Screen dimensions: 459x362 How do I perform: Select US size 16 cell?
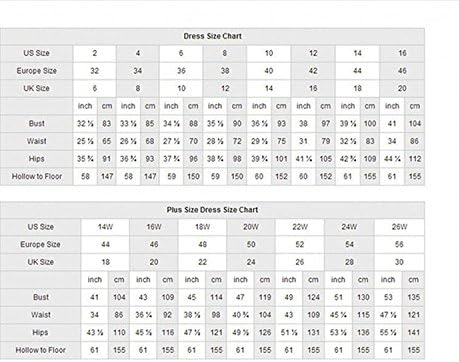click(402, 53)
